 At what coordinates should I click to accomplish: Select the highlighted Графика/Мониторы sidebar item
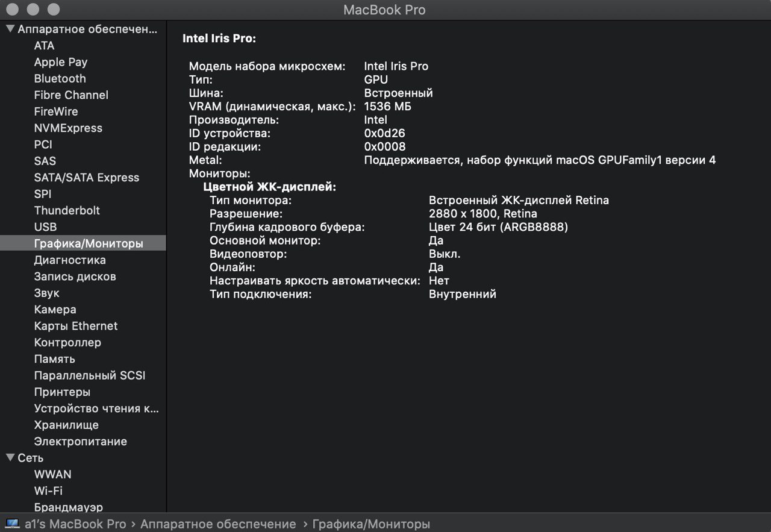point(83,243)
